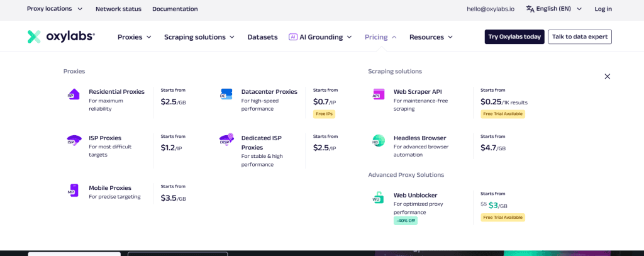
Task: Click the ISP Proxies icon
Action: pyautogui.click(x=74, y=141)
